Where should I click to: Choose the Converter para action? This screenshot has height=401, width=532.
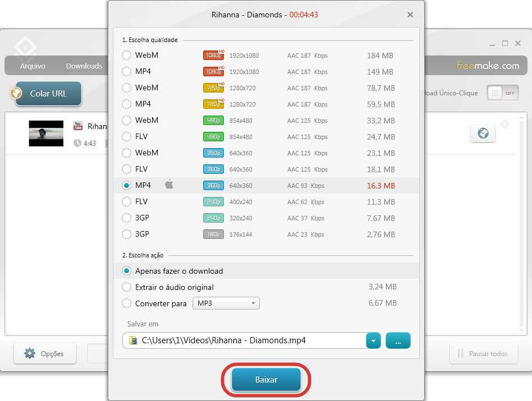pyautogui.click(x=127, y=303)
